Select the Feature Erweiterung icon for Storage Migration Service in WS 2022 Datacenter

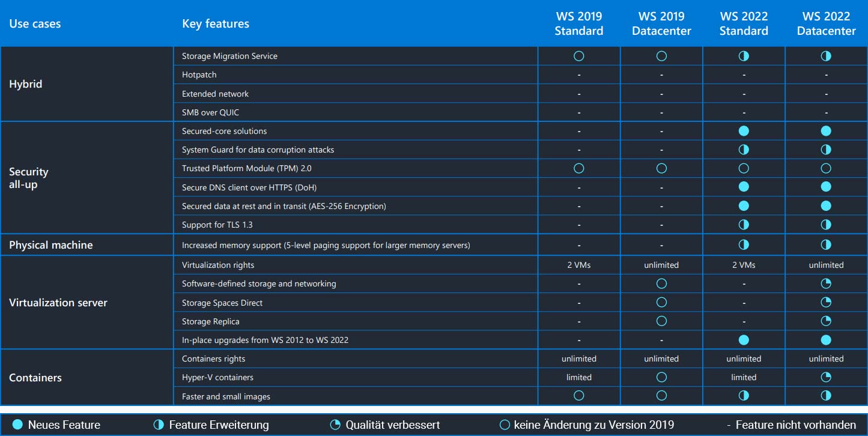tap(825, 55)
